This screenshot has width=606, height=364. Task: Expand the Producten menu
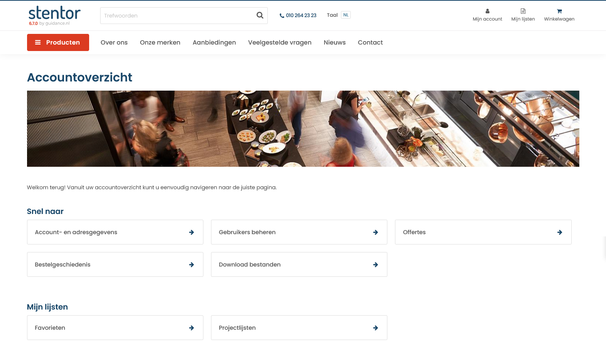click(58, 43)
